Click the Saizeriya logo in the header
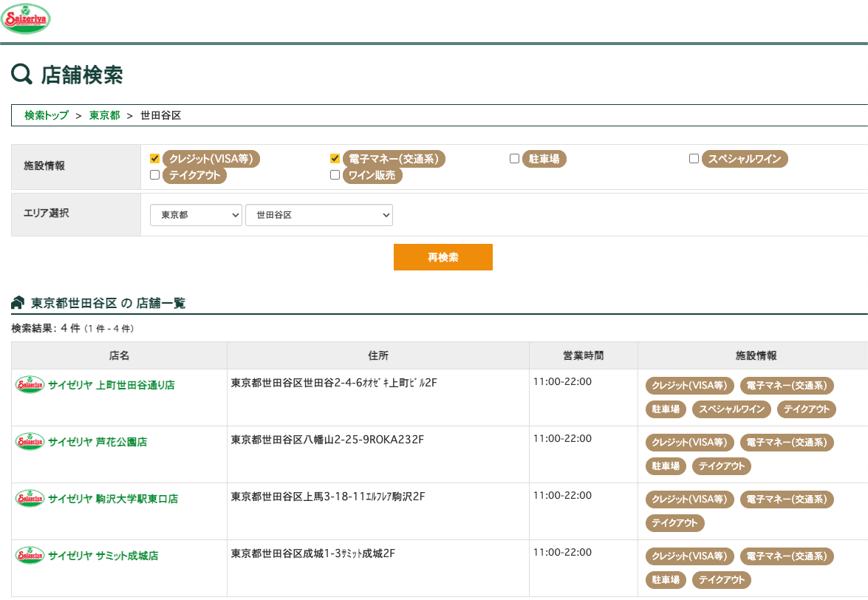This screenshot has width=868, height=600. click(x=26, y=19)
